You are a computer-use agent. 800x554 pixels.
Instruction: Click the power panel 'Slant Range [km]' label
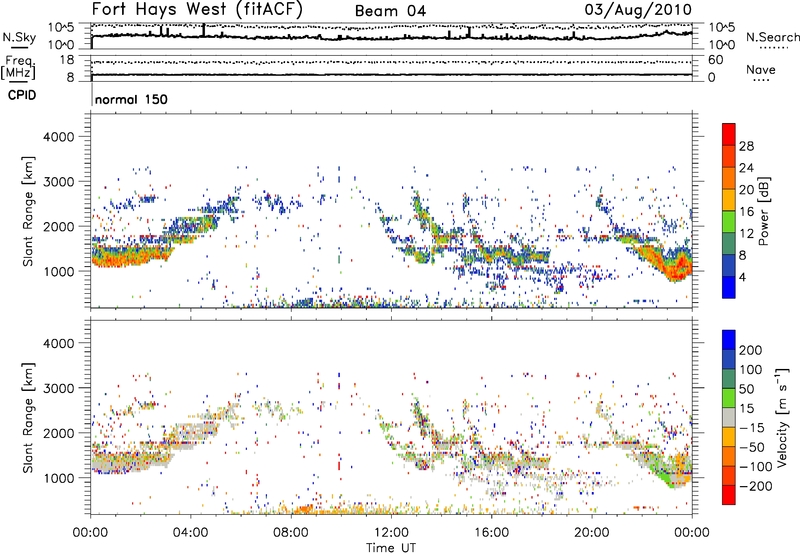(x=29, y=211)
